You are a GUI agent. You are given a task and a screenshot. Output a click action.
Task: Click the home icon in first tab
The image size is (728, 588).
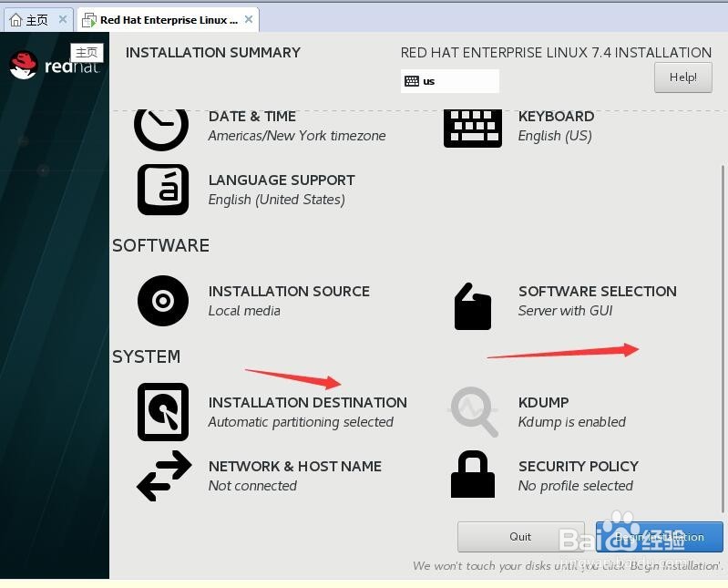click(15, 20)
